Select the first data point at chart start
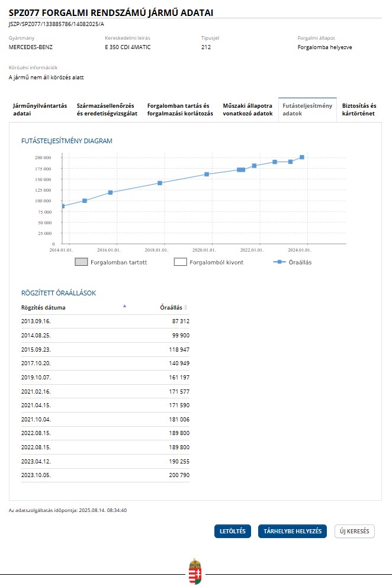Image resolution: width=392 pixels, height=586 pixels. pyautogui.click(x=63, y=206)
